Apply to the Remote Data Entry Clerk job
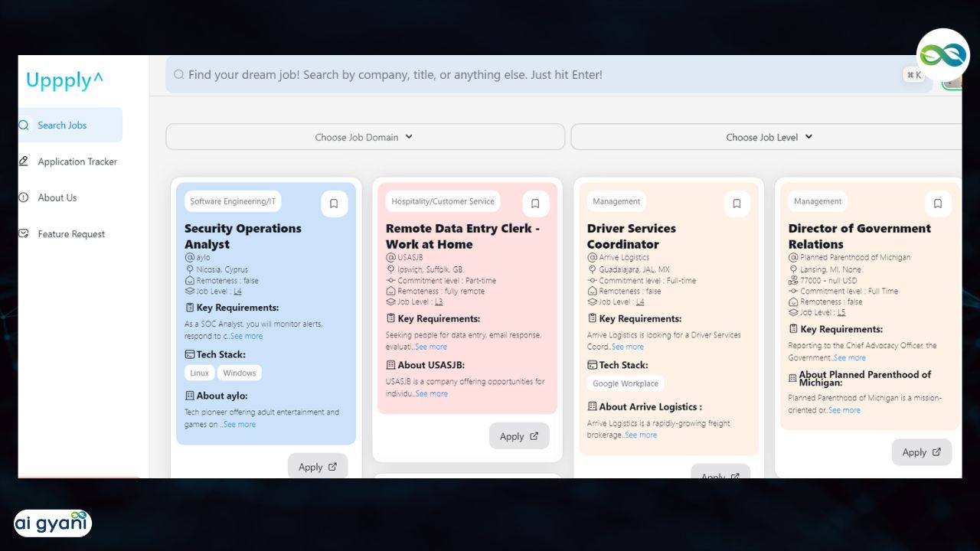The height and width of the screenshot is (551, 980). (519, 436)
